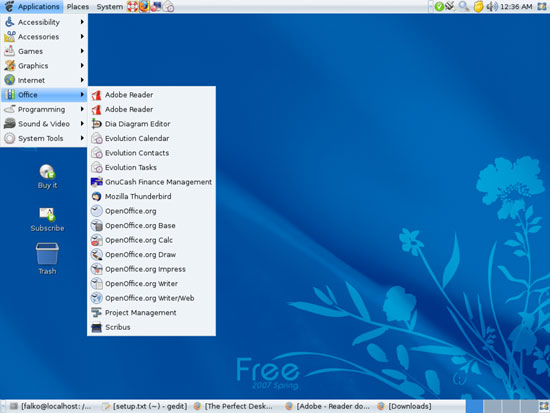Select the second workspace in switcher
This screenshot has height=413, width=550.
pos(492,406)
